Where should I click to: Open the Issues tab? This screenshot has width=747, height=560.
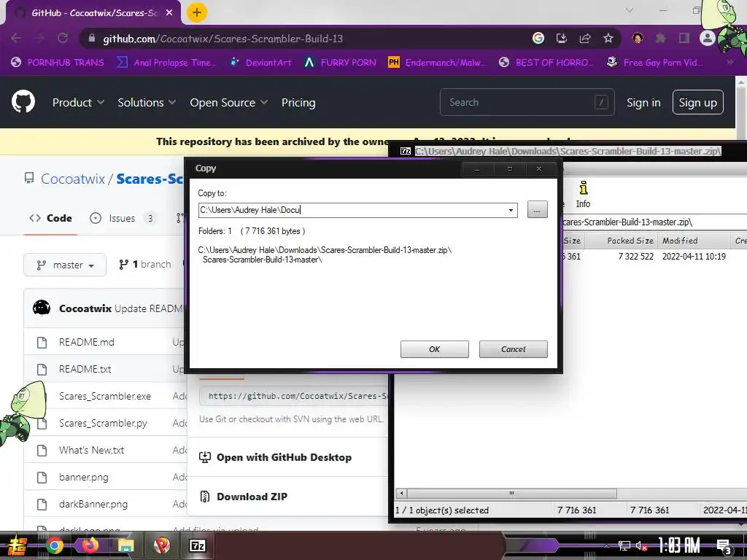(123, 218)
